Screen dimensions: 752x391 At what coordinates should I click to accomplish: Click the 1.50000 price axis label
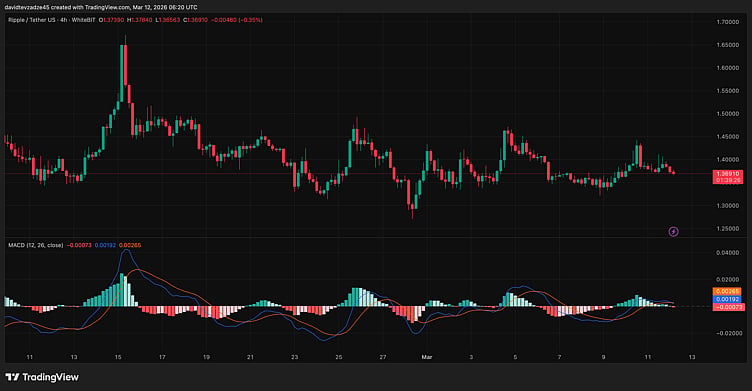point(727,114)
